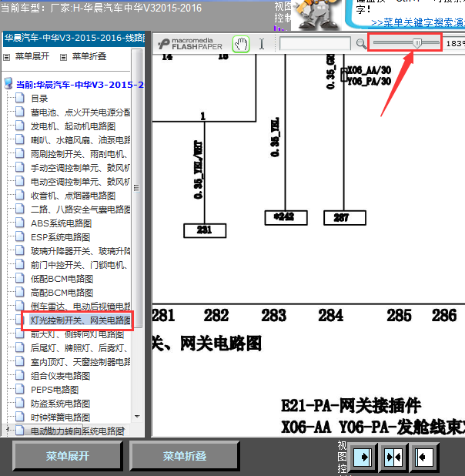This screenshot has height=476, width=465.
Task: Open 二路、八路安全气囊电路图
Action: pyautogui.click(x=80, y=210)
